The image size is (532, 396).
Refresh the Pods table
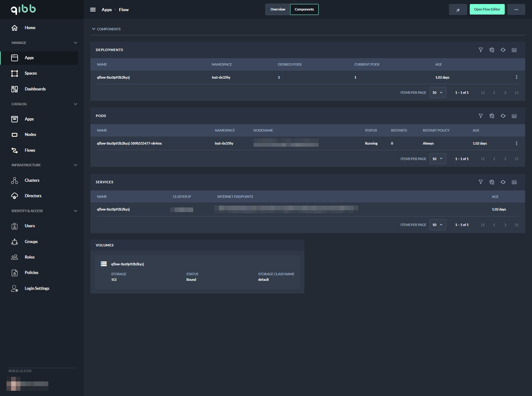point(503,116)
